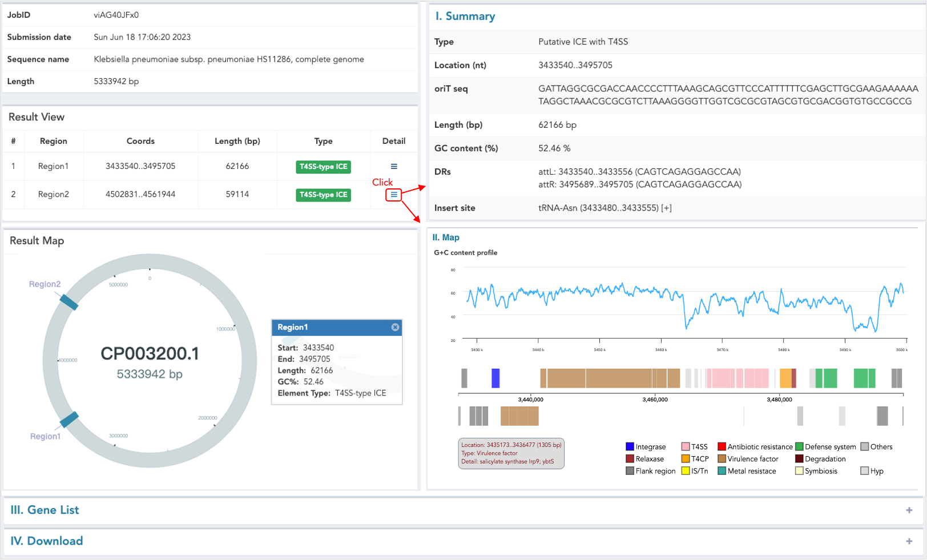The image size is (927, 560).
Task: Click the sequence name Klebsiella pneumoniae text
Action: tap(229, 59)
